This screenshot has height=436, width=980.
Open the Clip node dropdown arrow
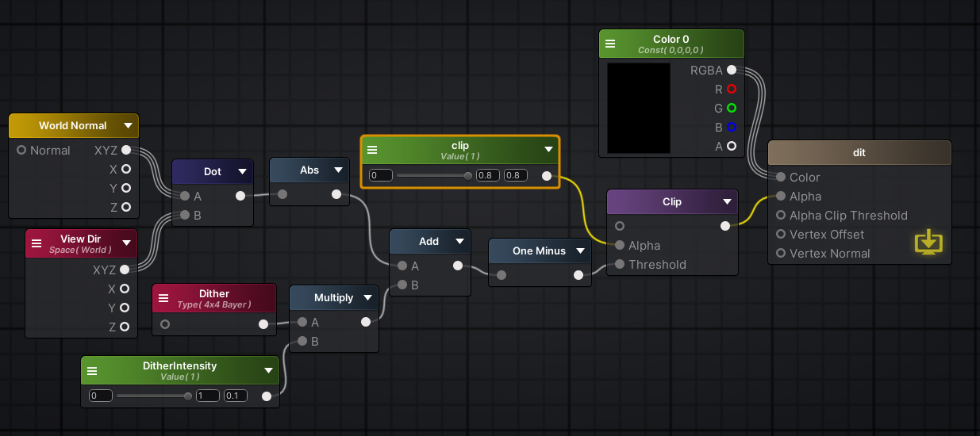pyautogui.click(x=727, y=201)
